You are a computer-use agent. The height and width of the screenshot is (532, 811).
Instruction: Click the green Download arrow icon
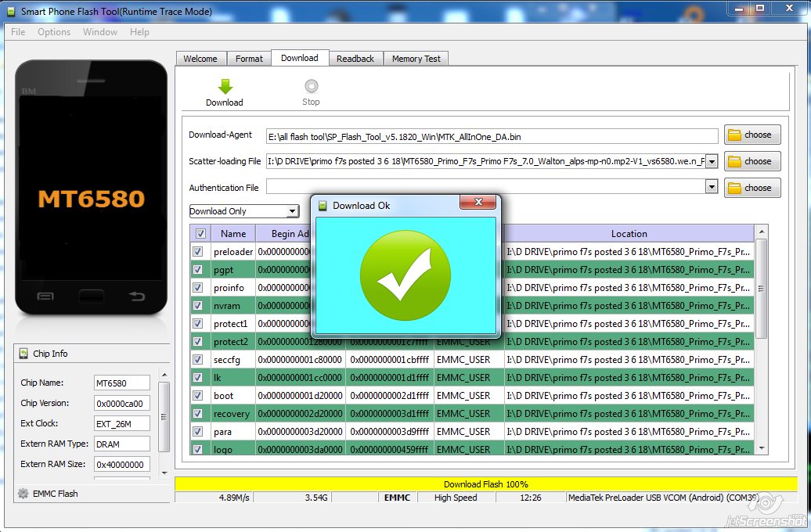[224, 84]
